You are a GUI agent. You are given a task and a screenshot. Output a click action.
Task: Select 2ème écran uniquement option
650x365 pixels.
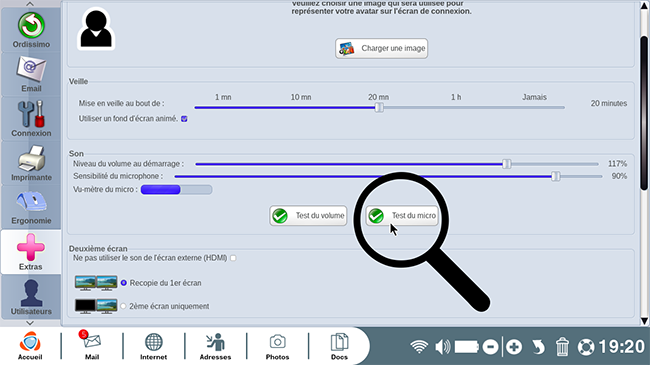click(x=123, y=306)
